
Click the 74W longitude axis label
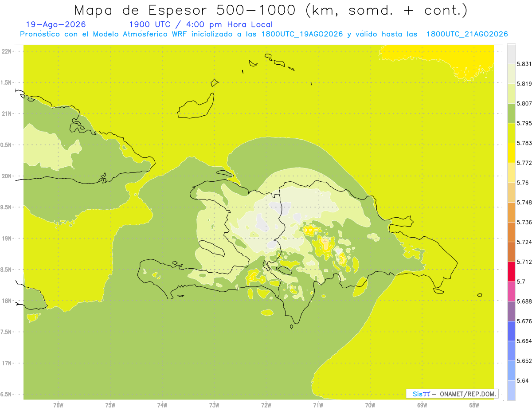coord(162,405)
